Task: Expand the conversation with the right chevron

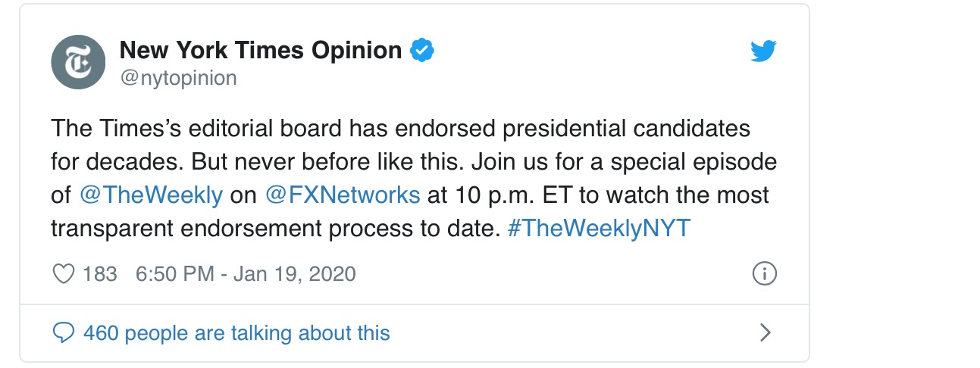Action: (x=765, y=332)
